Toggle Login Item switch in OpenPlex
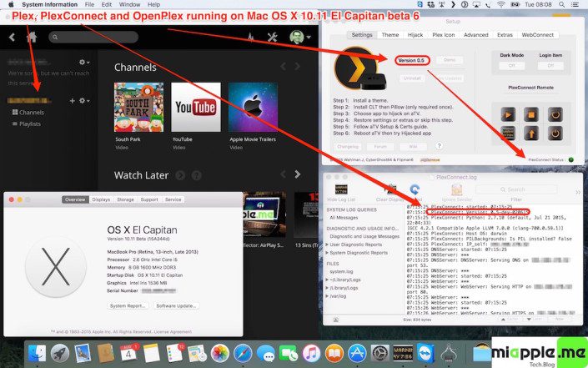This screenshot has height=368, width=588. 550,66
